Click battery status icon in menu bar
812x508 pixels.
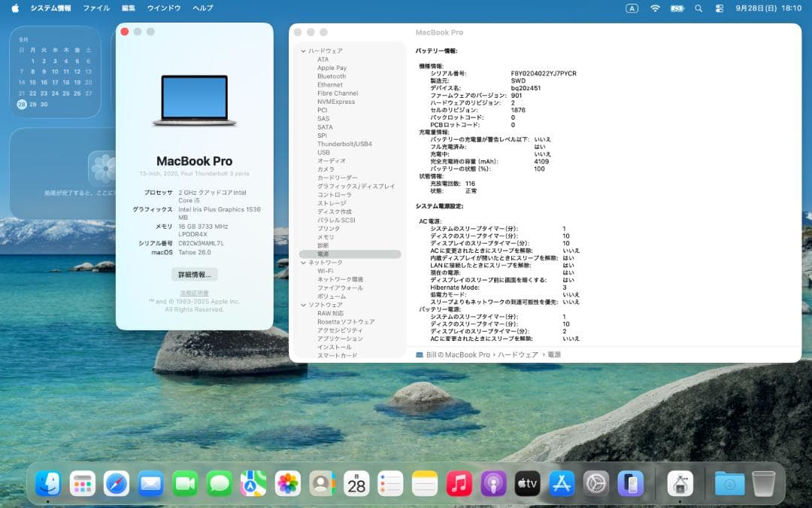(x=677, y=8)
